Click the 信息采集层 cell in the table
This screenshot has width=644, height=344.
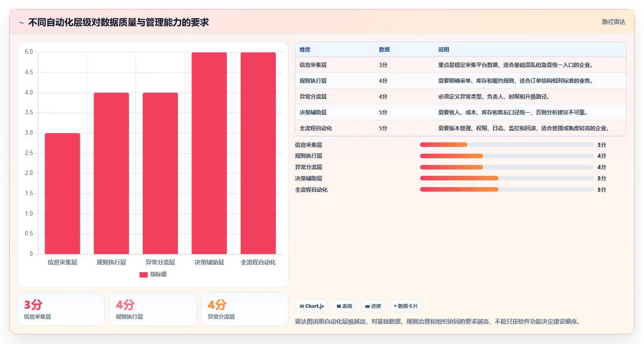tap(313, 65)
